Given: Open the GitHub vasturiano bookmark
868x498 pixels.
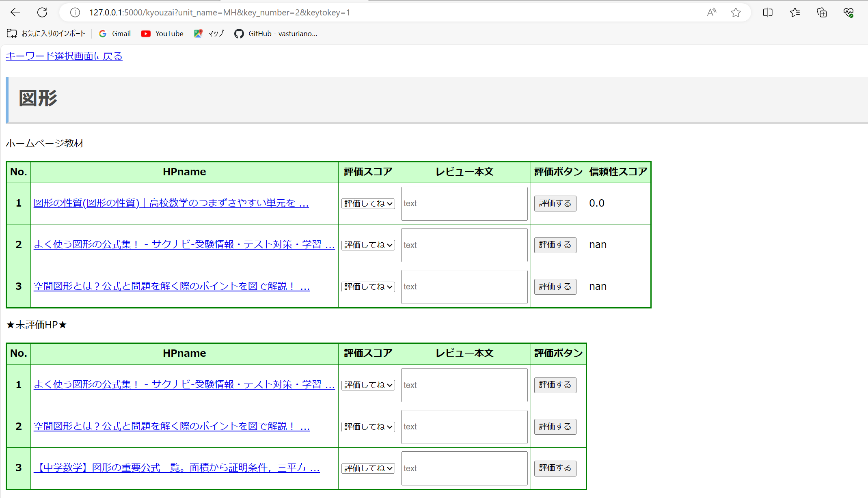Looking at the screenshot, I should 276,34.
